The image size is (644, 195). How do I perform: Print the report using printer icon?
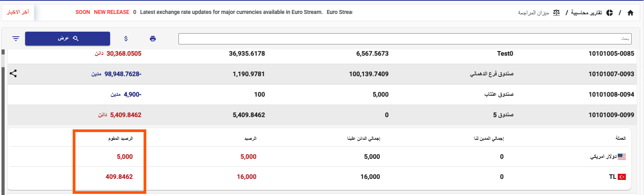153,39
